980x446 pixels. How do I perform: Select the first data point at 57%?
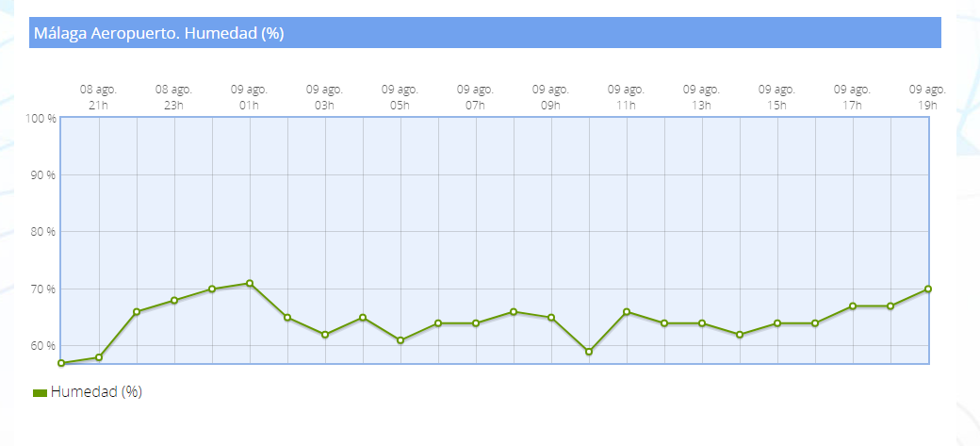(x=61, y=363)
